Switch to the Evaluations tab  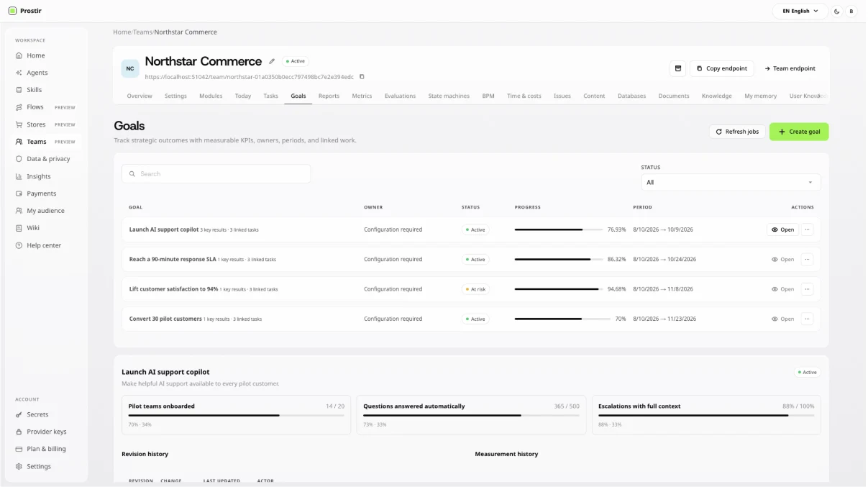(x=400, y=96)
